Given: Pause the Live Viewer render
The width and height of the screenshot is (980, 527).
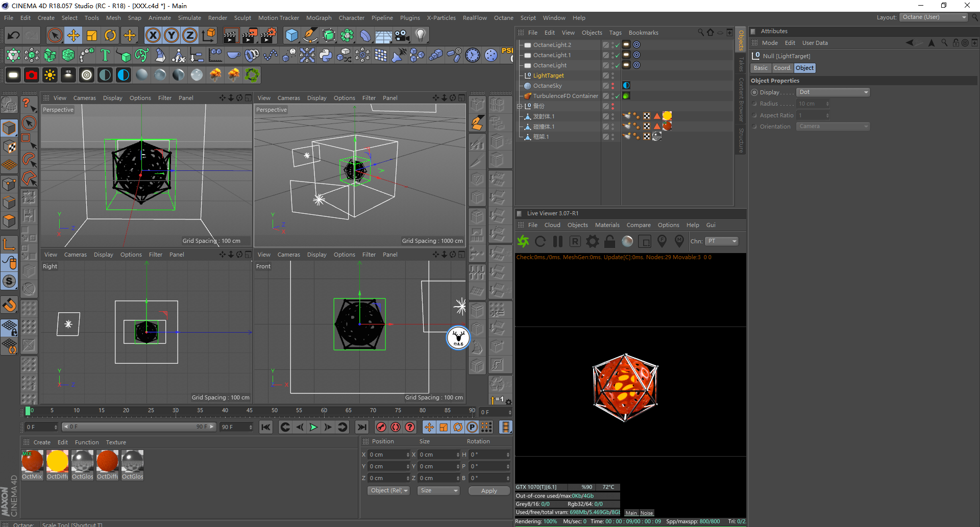Looking at the screenshot, I should click(x=558, y=241).
